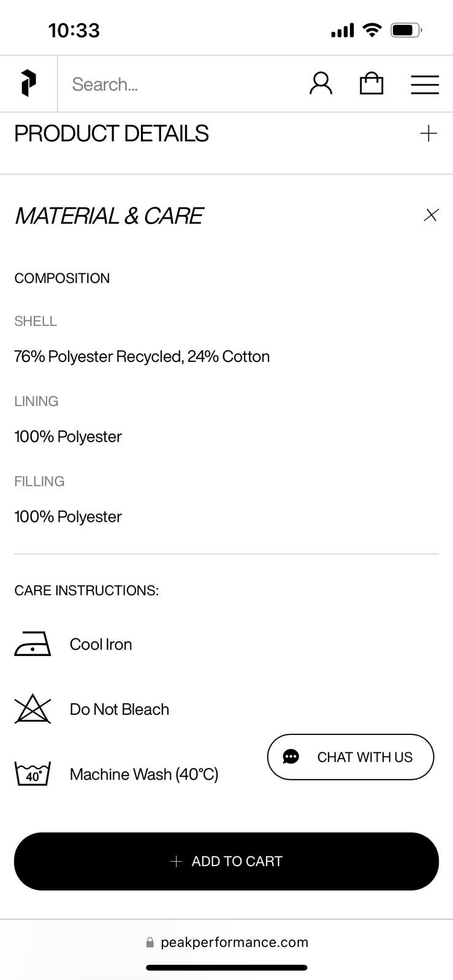Viewport: 453px width, 980px height.
Task: Tap the Cool Iron care icon
Action: (32, 644)
